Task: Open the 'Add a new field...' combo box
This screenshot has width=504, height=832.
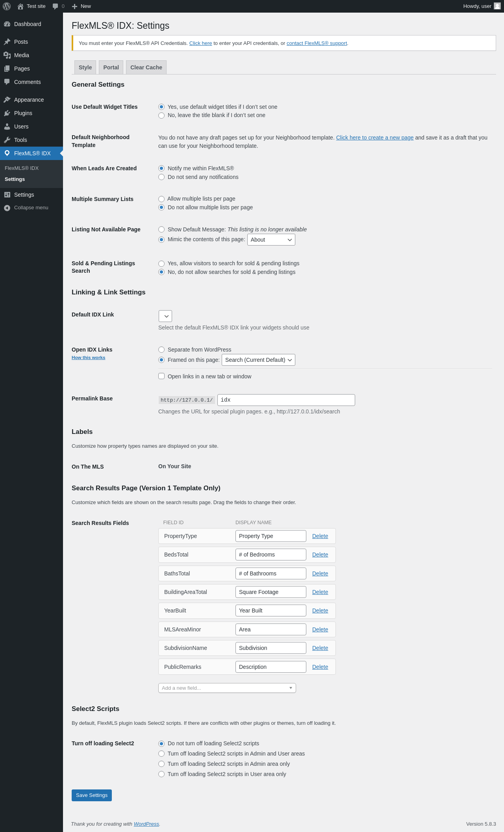Action: [x=227, y=688]
